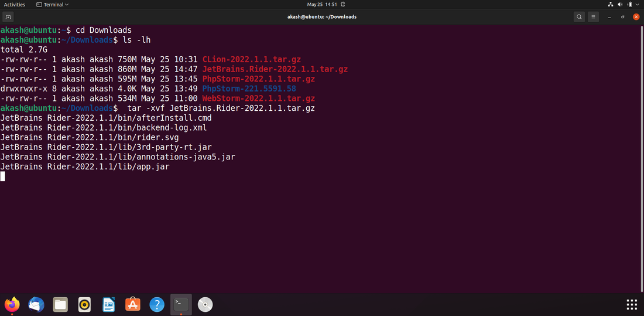
Task: Open the disc drive icon in dock
Action: [x=205, y=304]
